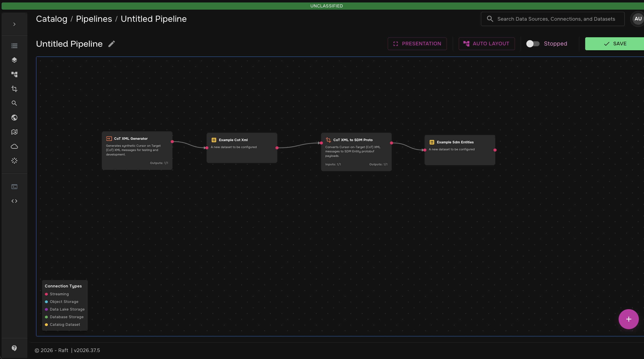Open the layers icon in the sidebar
644x359 pixels.
tap(14, 60)
